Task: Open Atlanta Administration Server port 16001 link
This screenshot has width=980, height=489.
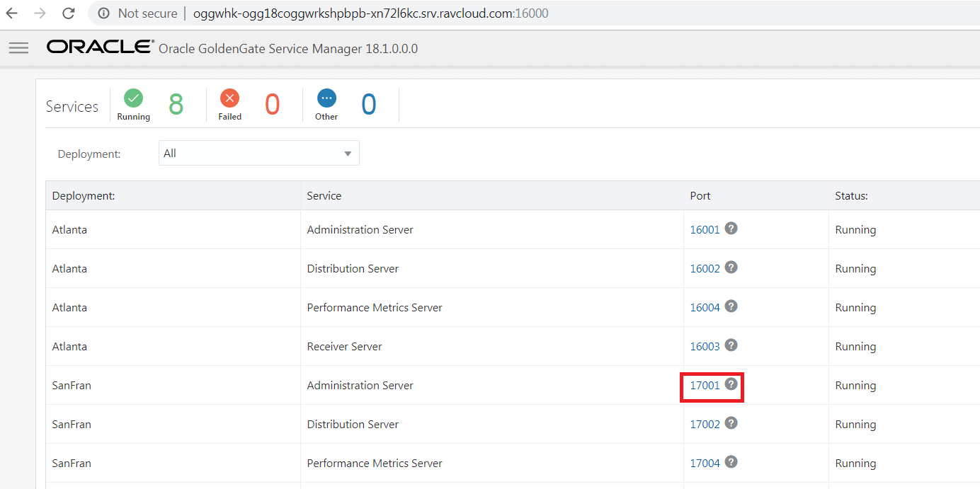Action: click(x=705, y=230)
